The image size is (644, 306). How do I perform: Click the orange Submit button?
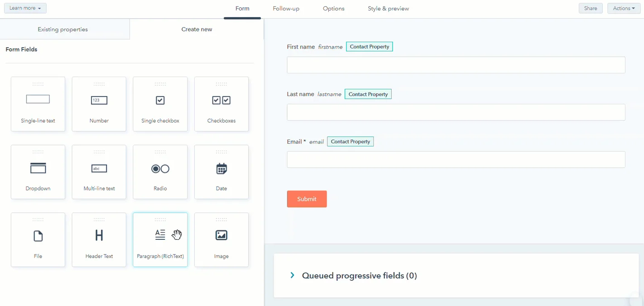(307, 199)
